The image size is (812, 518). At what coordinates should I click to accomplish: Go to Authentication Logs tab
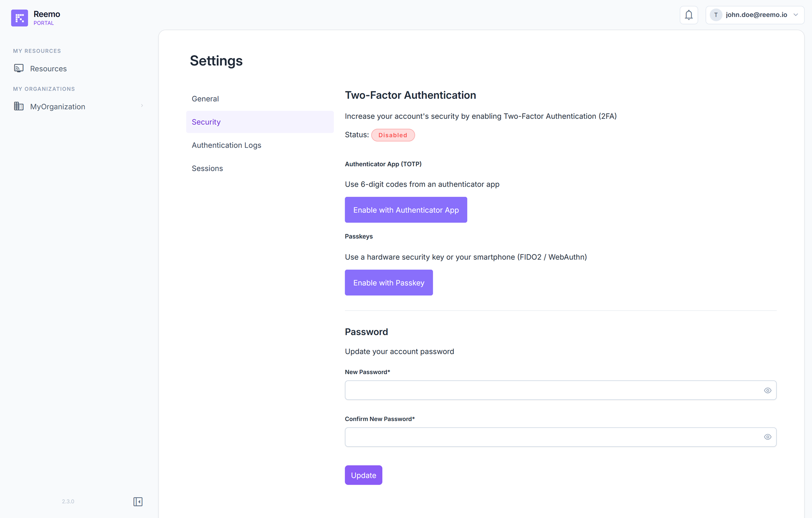pos(260,145)
